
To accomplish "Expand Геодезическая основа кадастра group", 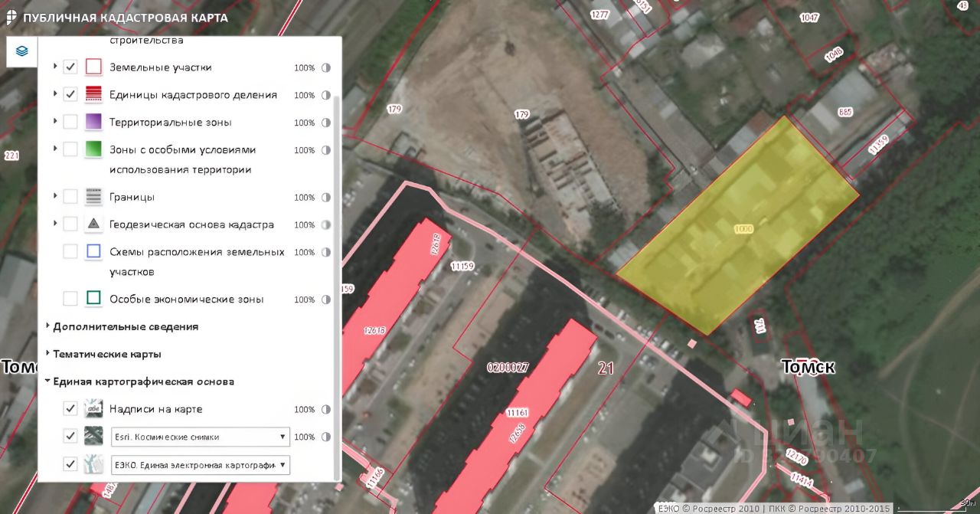I will click(55, 224).
